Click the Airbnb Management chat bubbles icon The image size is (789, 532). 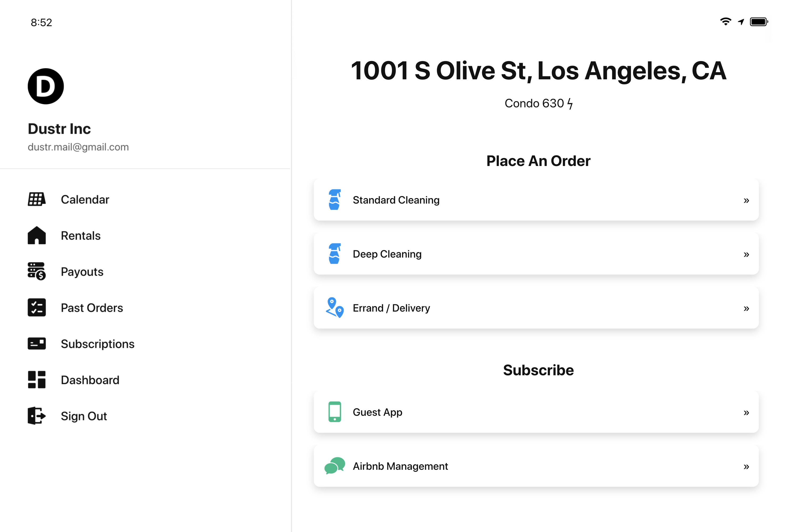[335, 465]
